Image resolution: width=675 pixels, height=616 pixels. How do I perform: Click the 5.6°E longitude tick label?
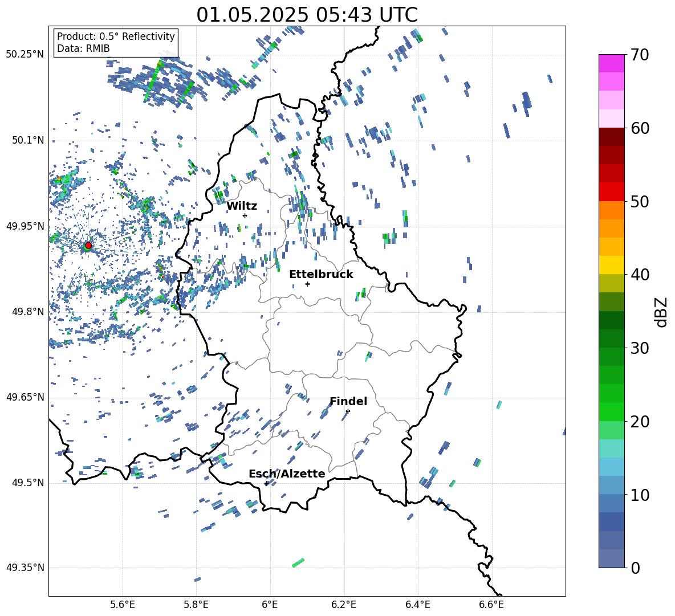coord(123,605)
